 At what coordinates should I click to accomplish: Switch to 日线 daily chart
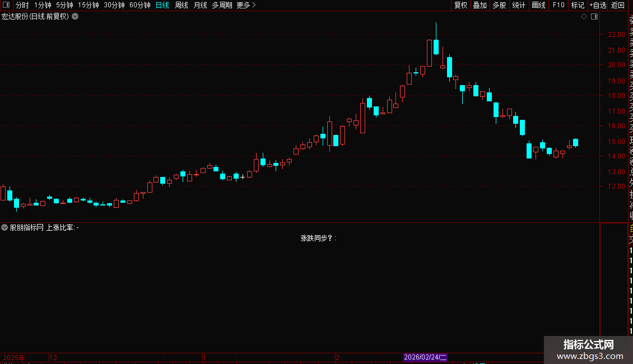click(162, 5)
